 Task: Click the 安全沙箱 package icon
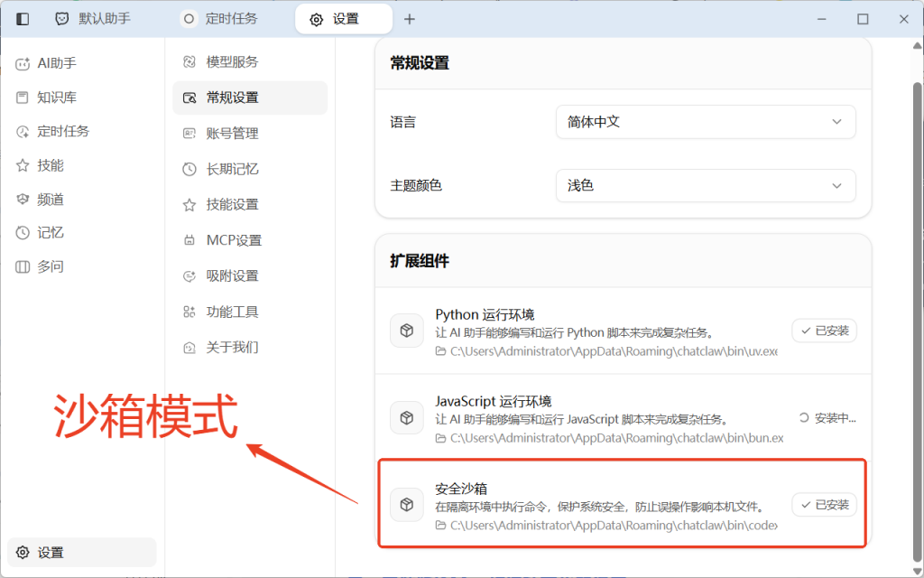pos(406,505)
